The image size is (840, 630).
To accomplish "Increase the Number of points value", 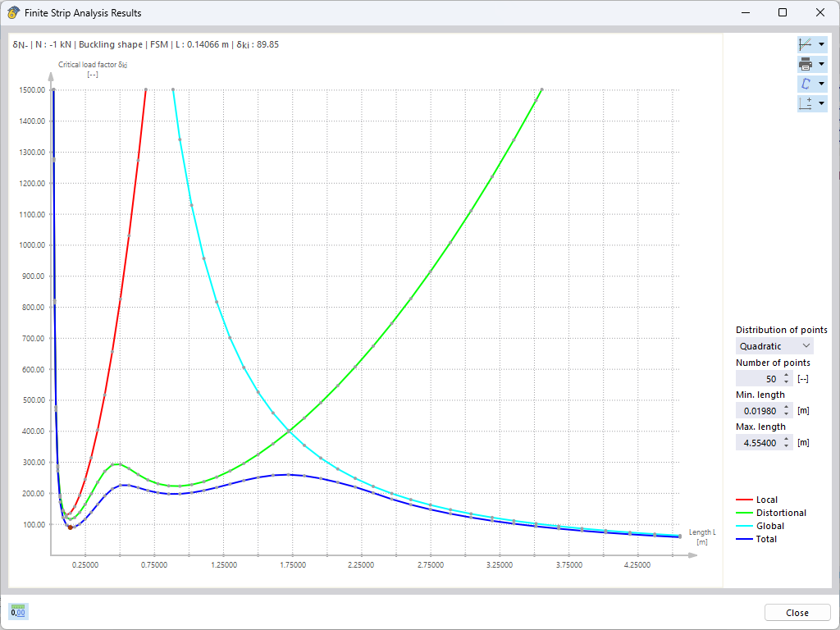I will click(786, 375).
